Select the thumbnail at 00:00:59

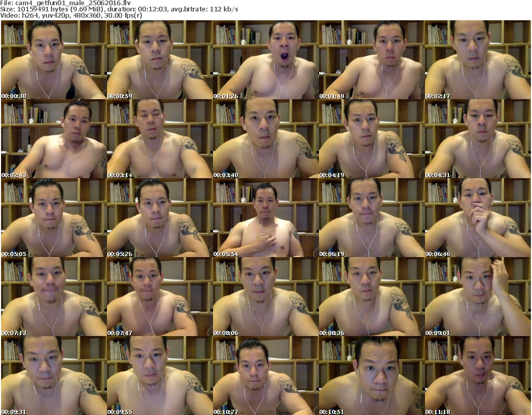(x=159, y=60)
